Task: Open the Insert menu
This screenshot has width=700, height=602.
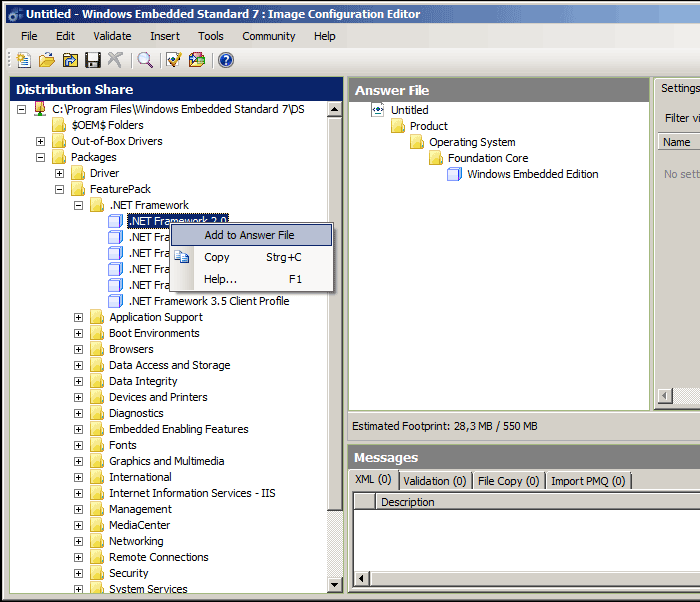Action: (165, 36)
